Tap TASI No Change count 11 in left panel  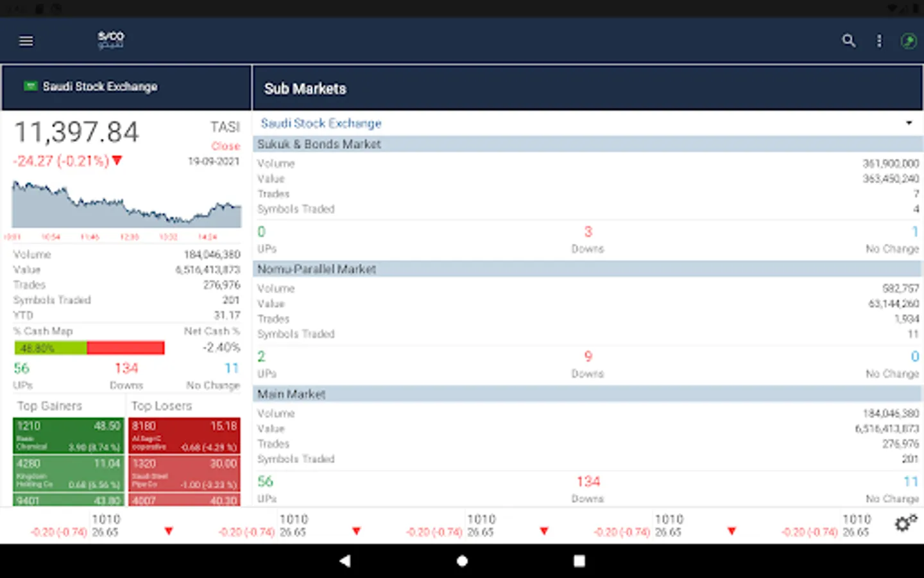tap(232, 368)
